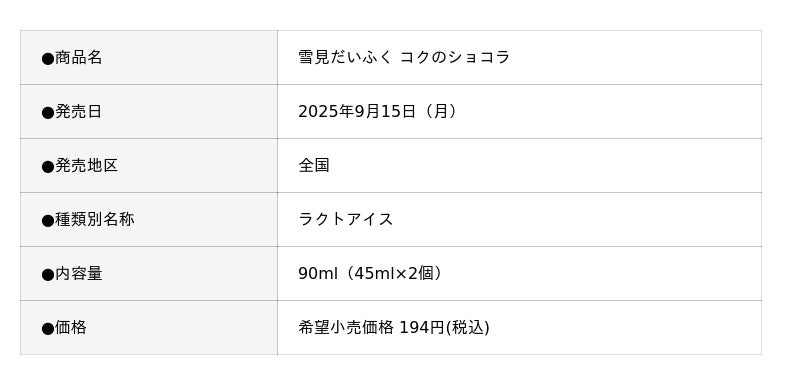Viewport: 800px width, 385px height.
Task: Click the bullet before 内容量
Action: (x=47, y=275)
